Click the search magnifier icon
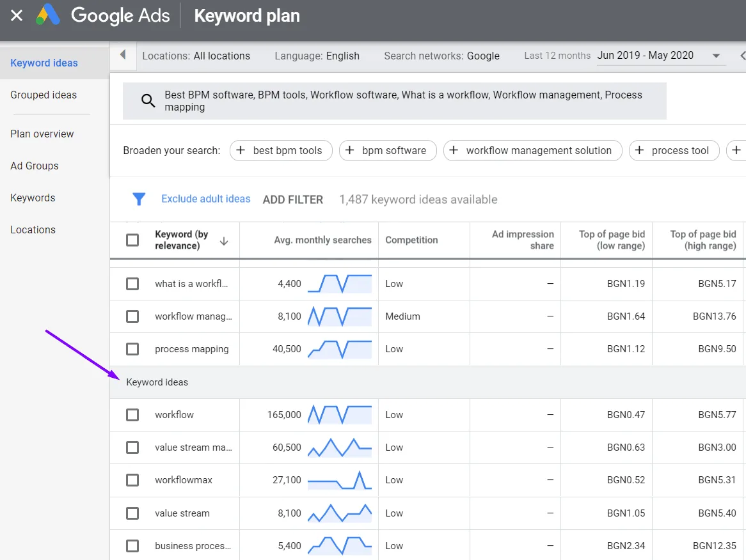This screenshot has height=560, width=746. tap(148, 101)
